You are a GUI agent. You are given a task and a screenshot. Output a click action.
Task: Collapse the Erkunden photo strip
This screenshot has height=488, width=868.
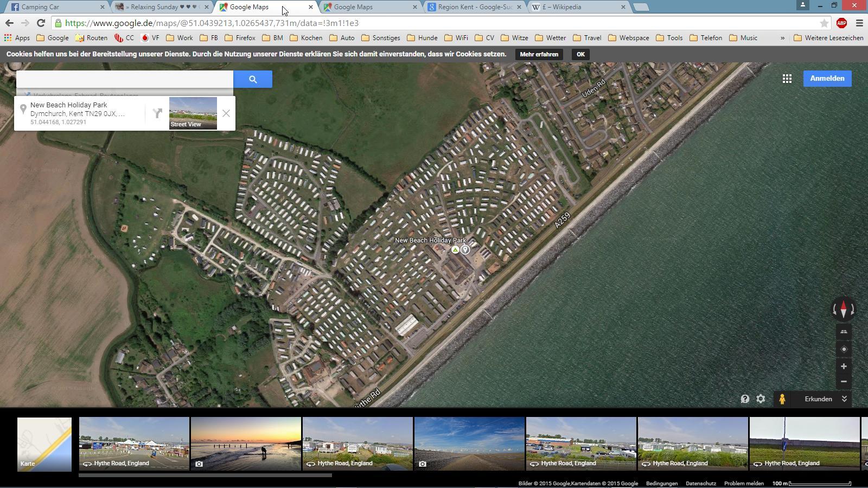[x=844, y=399]
